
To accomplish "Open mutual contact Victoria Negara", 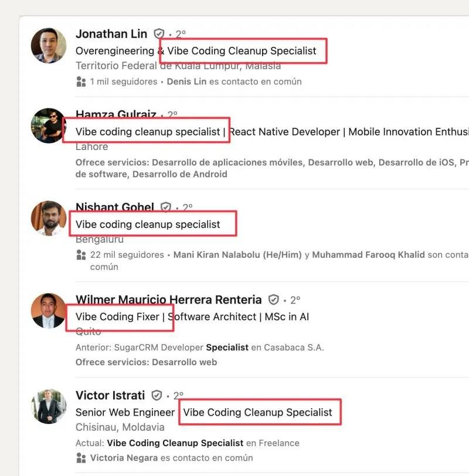I will (x=124, y=458).
